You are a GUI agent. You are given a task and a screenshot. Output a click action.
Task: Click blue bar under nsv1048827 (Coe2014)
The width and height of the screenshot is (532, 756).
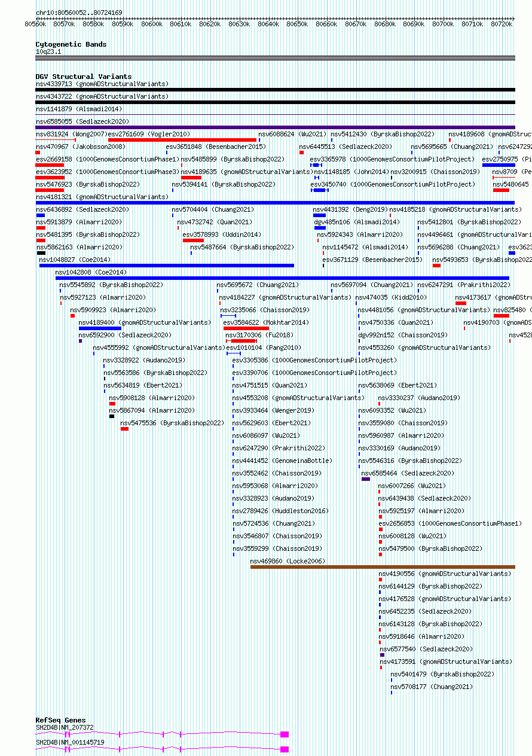point(167,266)
